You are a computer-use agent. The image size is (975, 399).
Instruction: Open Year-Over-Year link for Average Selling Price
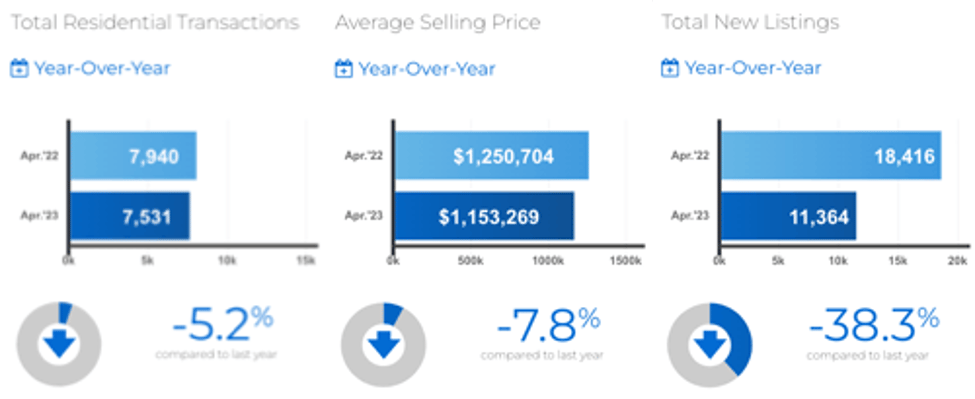pos(427,68)
